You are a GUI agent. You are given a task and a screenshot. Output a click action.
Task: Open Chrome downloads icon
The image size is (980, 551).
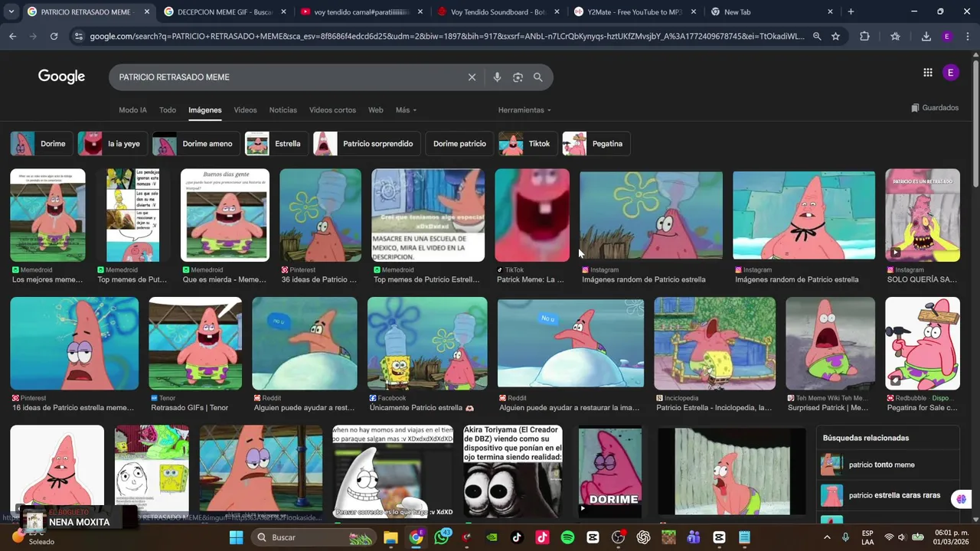coord(926,37)
